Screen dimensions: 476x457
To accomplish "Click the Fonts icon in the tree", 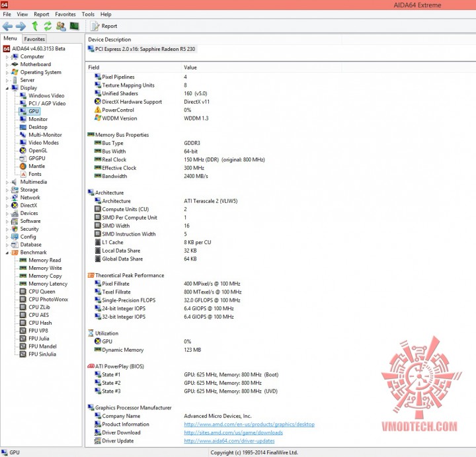I will (x=23, y=174).
